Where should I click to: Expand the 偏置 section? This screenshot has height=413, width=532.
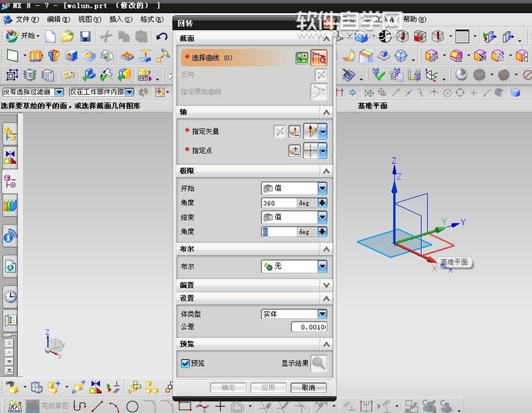326,285
